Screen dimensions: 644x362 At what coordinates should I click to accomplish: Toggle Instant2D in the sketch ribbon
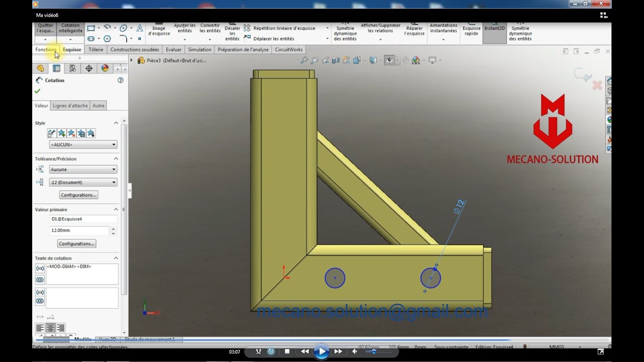(x=495, y=32)
